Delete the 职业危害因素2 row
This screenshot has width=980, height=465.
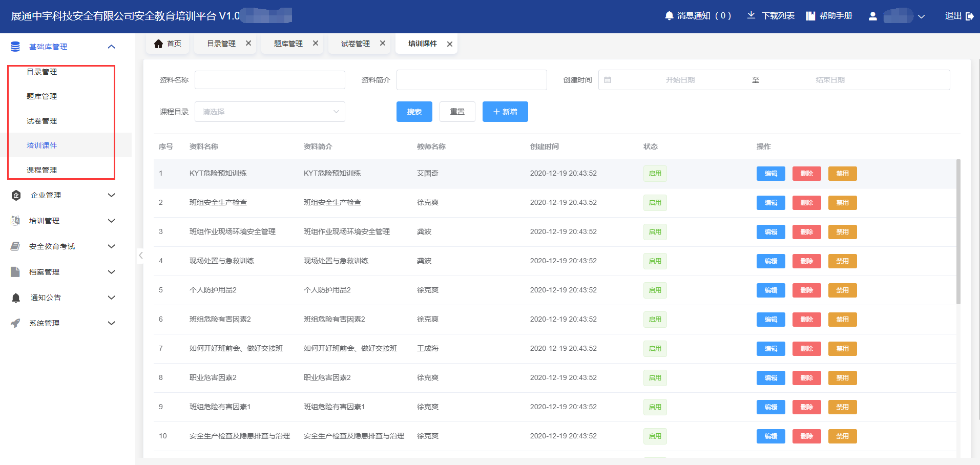click(807, 378)
